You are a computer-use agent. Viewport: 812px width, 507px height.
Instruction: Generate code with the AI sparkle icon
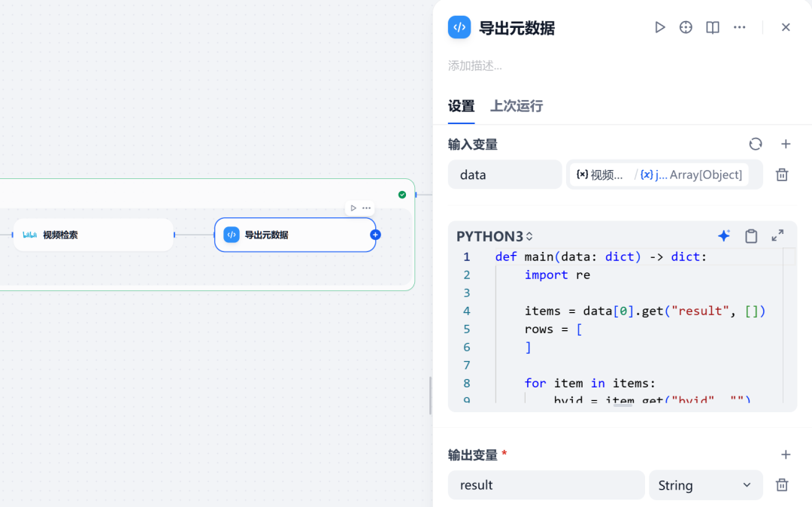click(724, 236)
